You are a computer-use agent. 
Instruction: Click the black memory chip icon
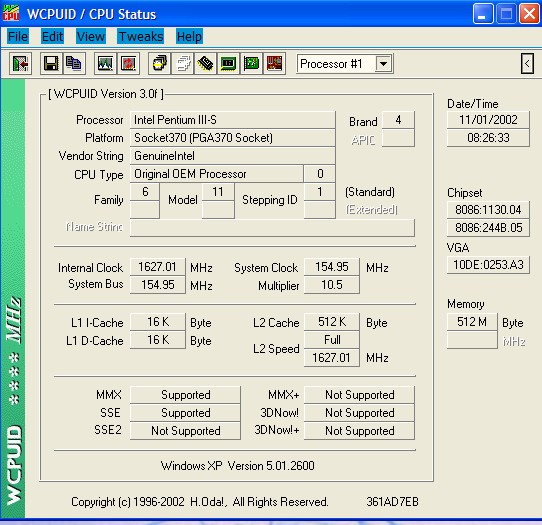pyautogui.click(x=205, y=64)
